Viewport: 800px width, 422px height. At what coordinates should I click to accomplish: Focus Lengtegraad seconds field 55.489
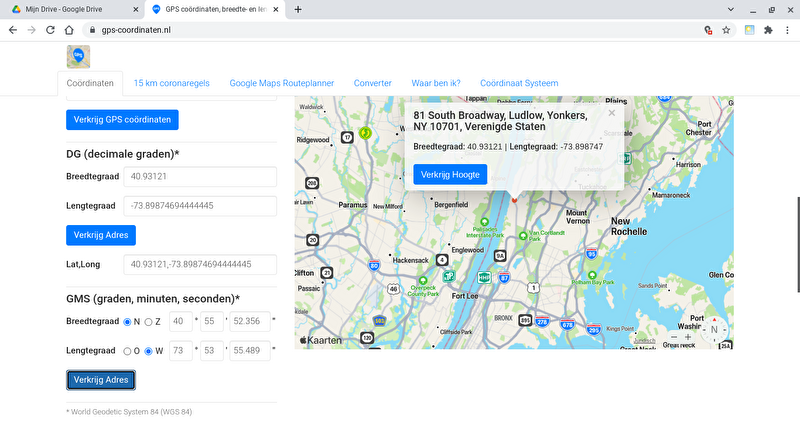tap(250, 351)
